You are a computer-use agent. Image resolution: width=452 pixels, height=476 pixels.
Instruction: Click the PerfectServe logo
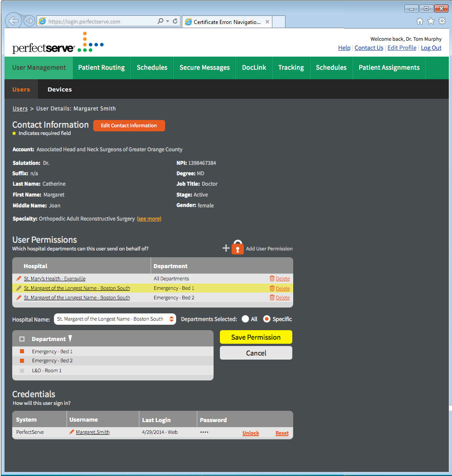tap(58, 43)
